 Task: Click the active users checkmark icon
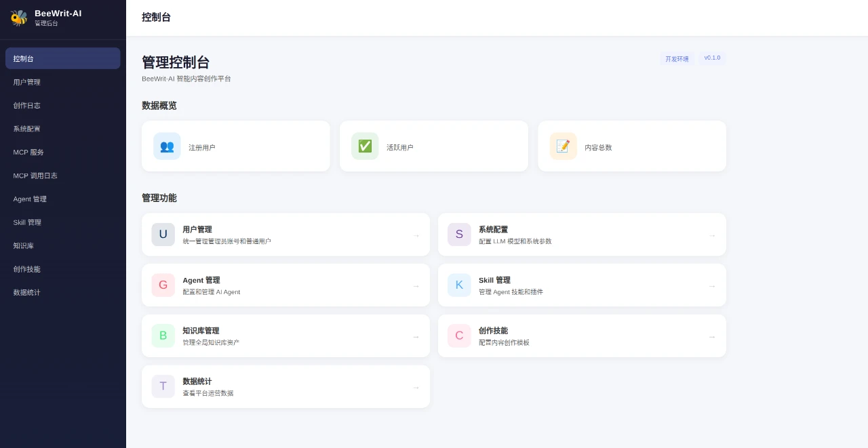365,146
